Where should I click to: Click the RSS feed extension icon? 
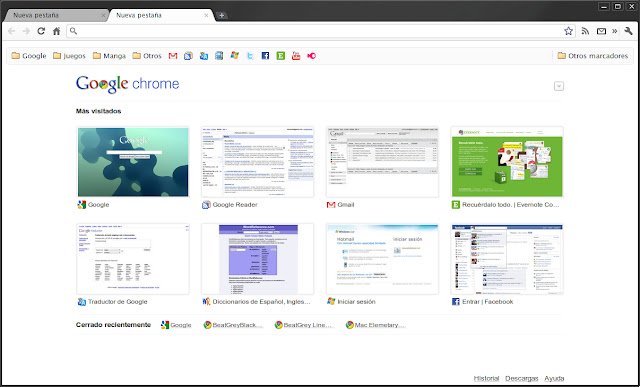(585, 31)
